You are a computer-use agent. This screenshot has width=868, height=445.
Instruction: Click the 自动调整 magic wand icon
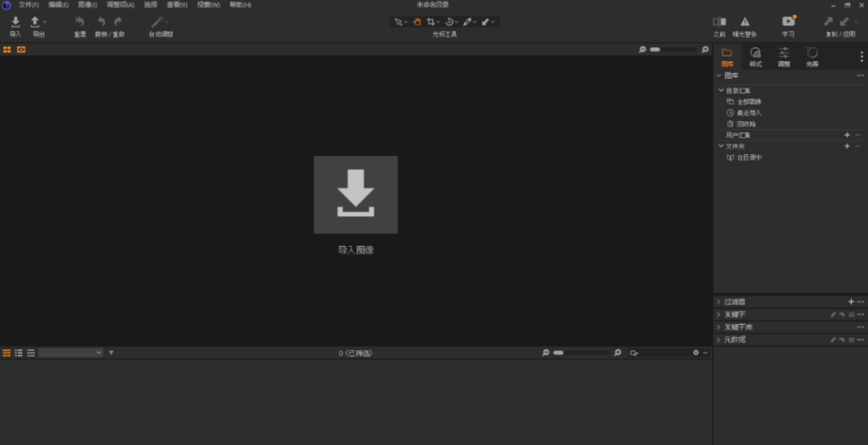157,22
